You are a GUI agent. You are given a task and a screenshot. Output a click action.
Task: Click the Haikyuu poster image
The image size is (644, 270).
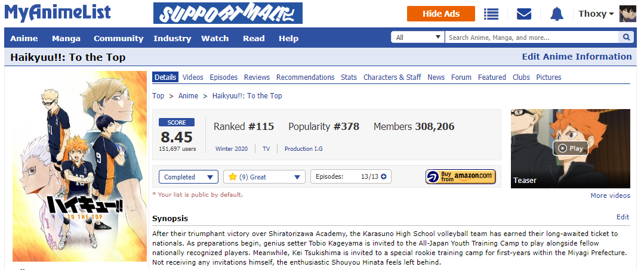[79, 166]
